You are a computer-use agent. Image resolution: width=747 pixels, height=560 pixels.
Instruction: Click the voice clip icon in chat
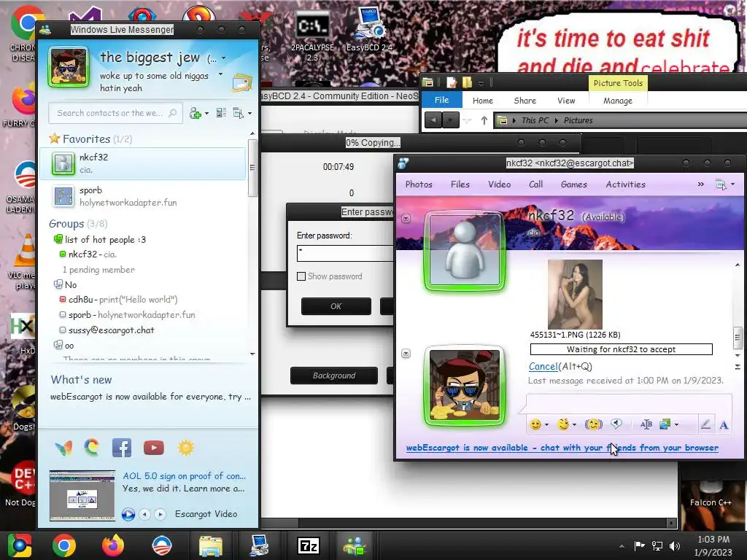click(616, 424)
